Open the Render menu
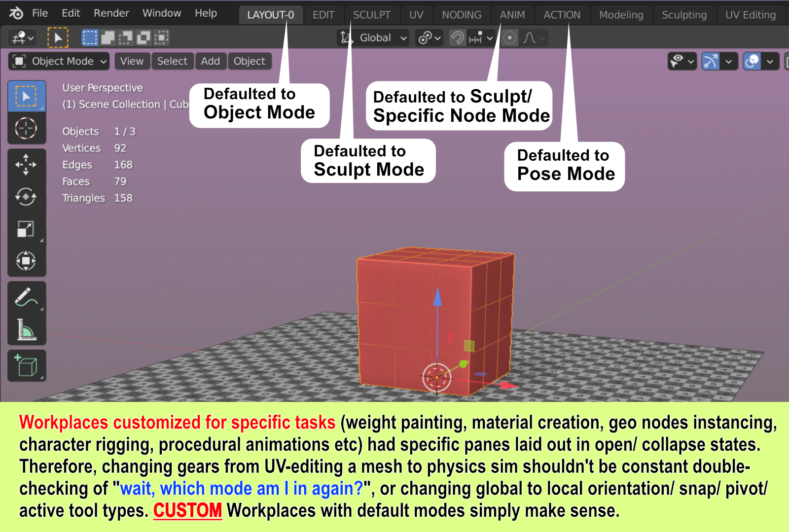 [x=111, y=13]
